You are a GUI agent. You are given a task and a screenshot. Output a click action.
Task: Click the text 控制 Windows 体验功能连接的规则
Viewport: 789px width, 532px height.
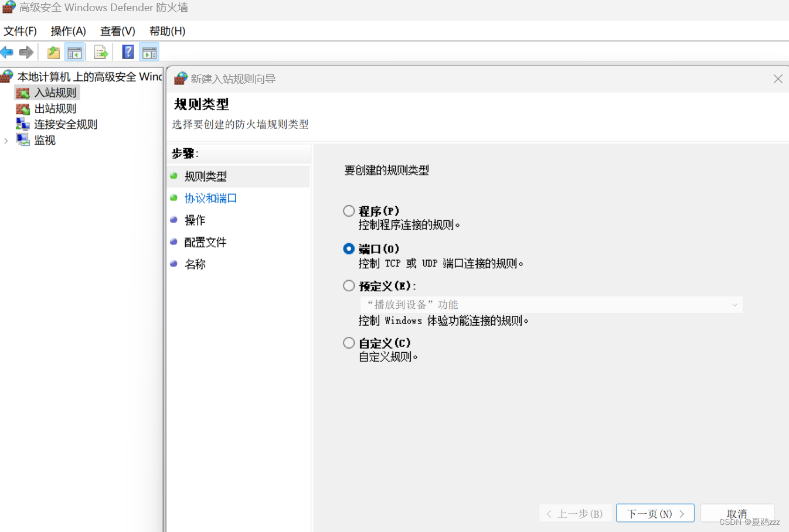pos(444,321)
